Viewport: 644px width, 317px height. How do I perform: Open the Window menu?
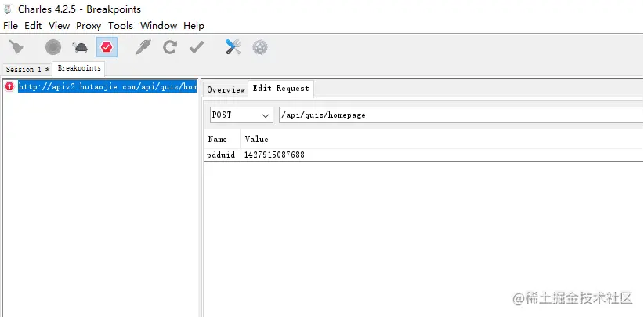158,26
